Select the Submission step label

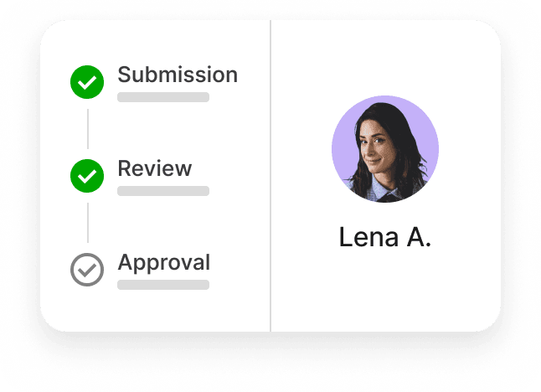[x=178, y=75]
